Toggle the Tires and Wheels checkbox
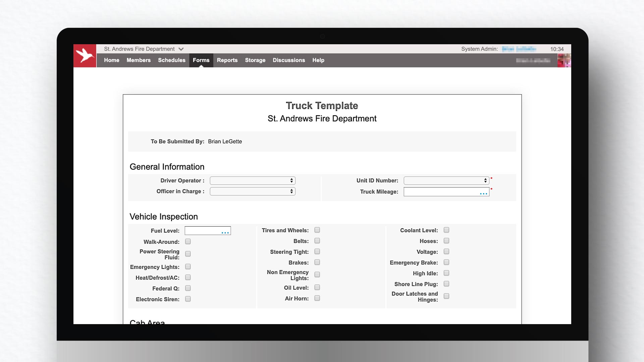This screenshot has width=644, height=362. [317, 230]
